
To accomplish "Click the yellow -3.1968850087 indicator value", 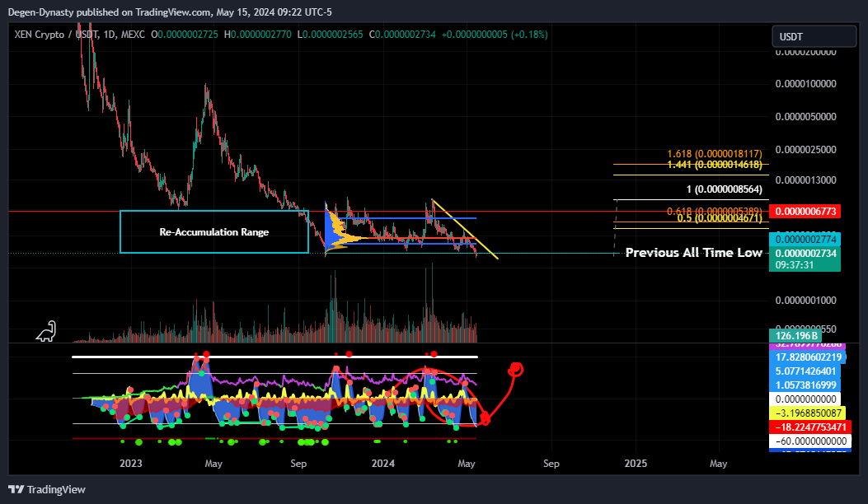I will click(808, 413).
